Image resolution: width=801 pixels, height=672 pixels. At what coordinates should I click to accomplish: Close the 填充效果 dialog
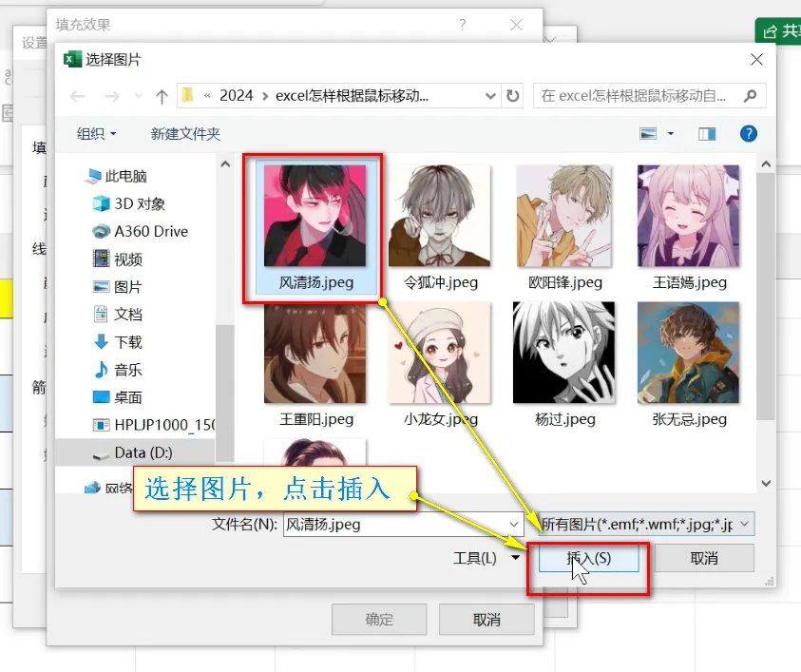[517, 25]
